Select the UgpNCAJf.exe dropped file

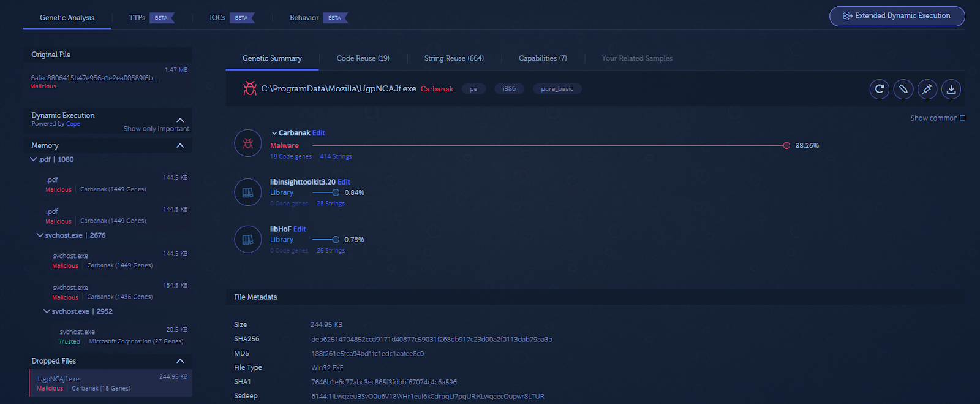[x=110, y=383]
